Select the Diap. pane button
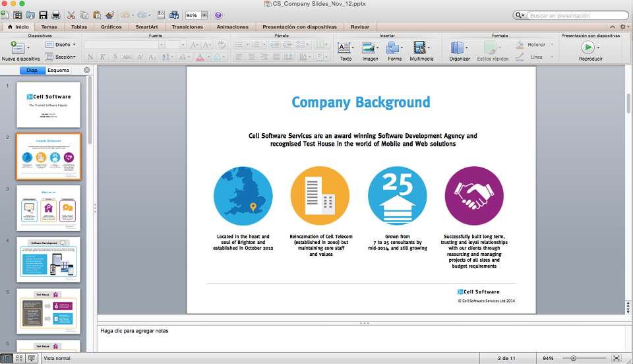 (33, 70)
